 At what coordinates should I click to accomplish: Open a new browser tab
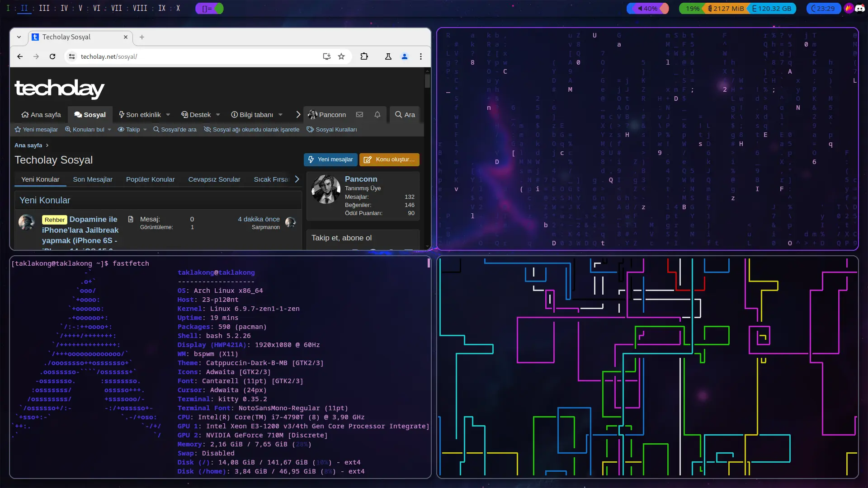(x=142, y=37)
